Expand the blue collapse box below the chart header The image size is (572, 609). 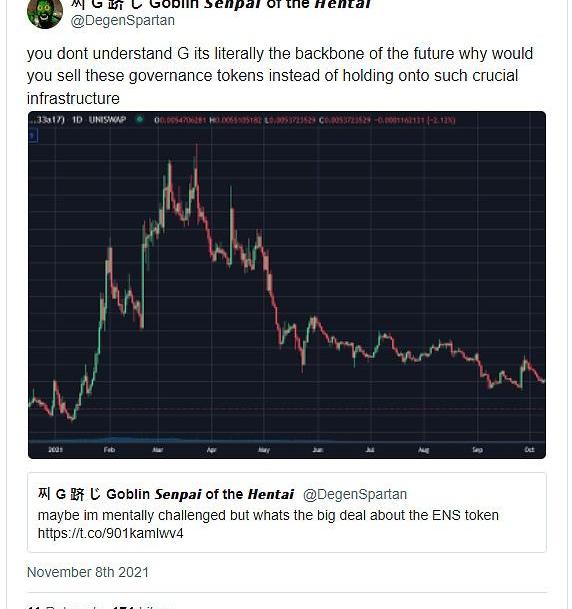[x=33, y=136]
